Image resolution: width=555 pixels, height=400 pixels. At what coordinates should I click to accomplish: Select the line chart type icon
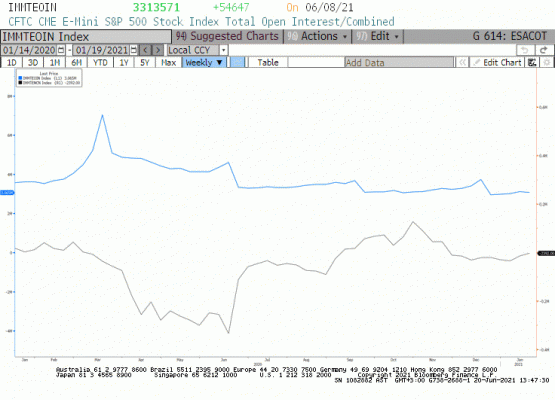(238, 63)
